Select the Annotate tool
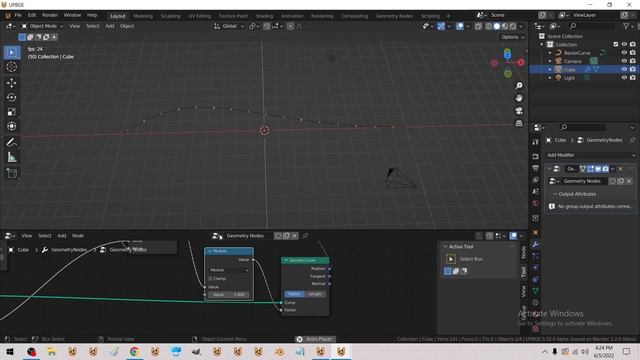Viewport: 640px width, 360px height. click(x=11, y=142)
